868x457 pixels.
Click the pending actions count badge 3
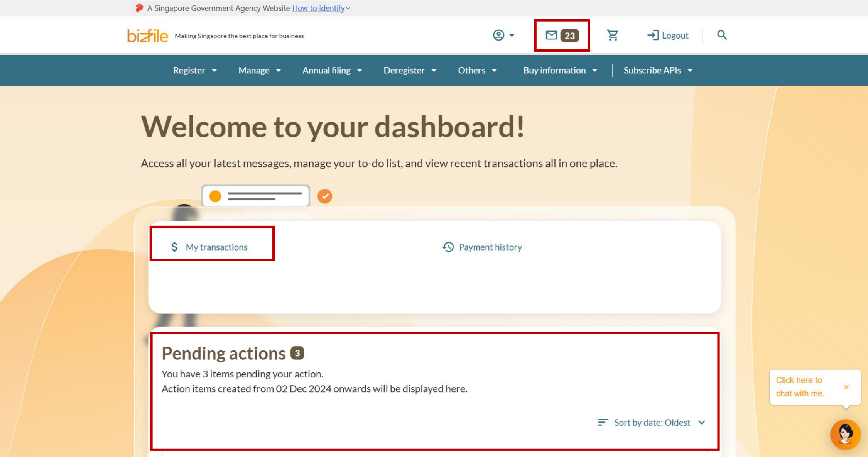(x=297, y=353)
